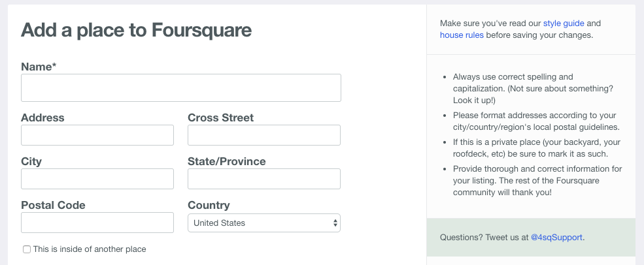
Task: Click the 'This is inside of another place' label
Action: 90,249
